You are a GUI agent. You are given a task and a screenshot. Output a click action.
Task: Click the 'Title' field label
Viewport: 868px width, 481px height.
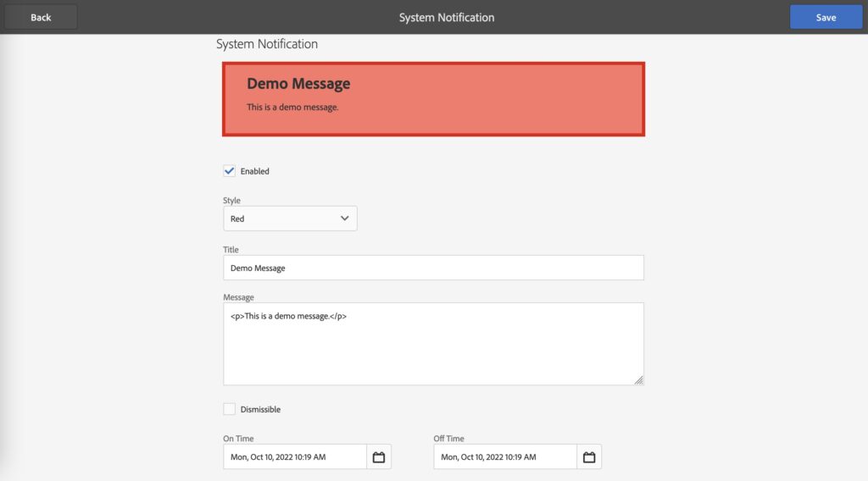(x=231, y=249)
